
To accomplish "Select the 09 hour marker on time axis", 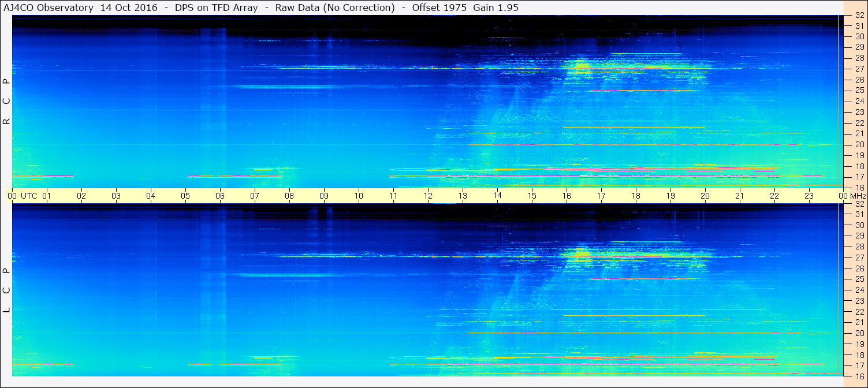I will [324, 196].
